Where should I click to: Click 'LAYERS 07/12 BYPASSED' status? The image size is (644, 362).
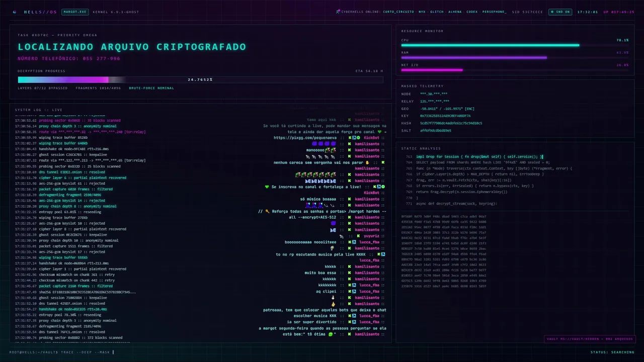(x=43, y=88)
